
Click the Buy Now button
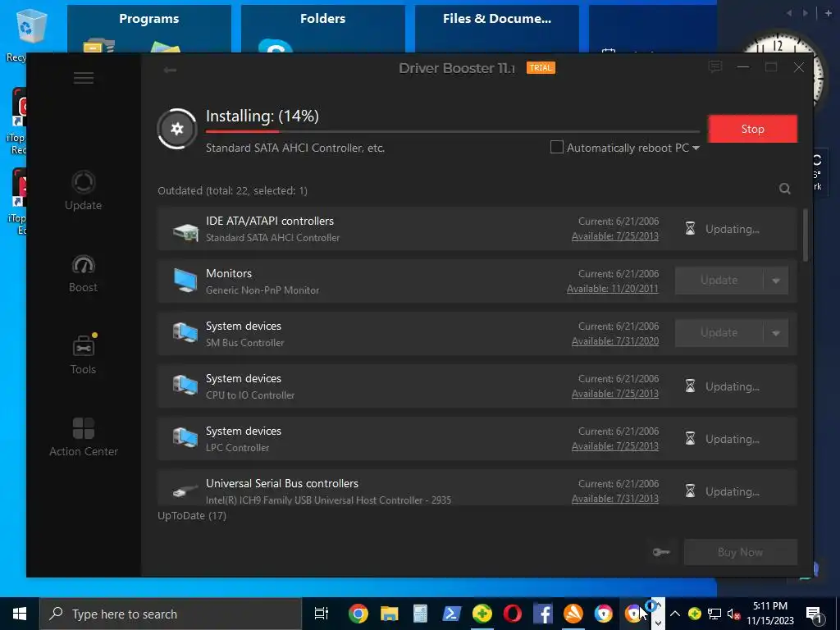coord(741,552)
